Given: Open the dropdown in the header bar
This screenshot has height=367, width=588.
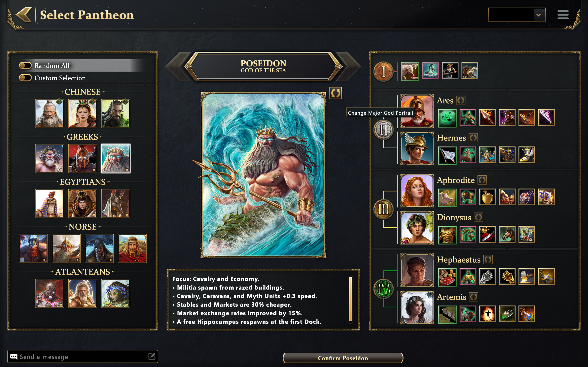Looking at the screenshot, I should pos(517,15).
